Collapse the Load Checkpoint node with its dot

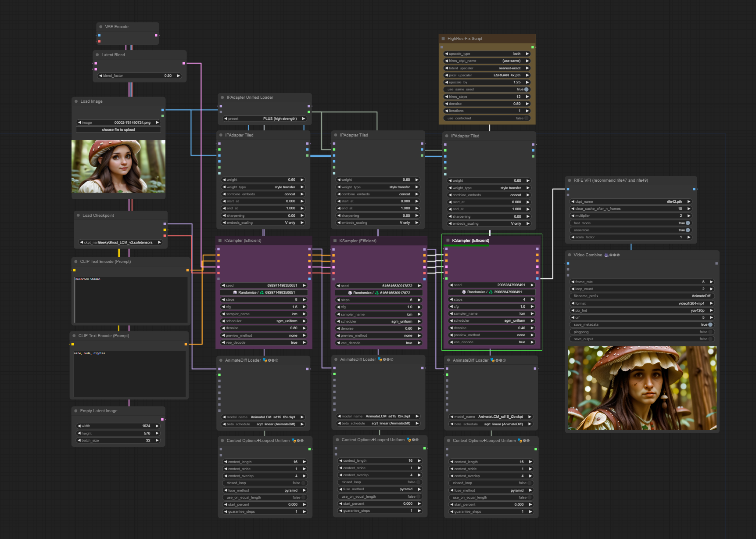click(x=78, y=216)
